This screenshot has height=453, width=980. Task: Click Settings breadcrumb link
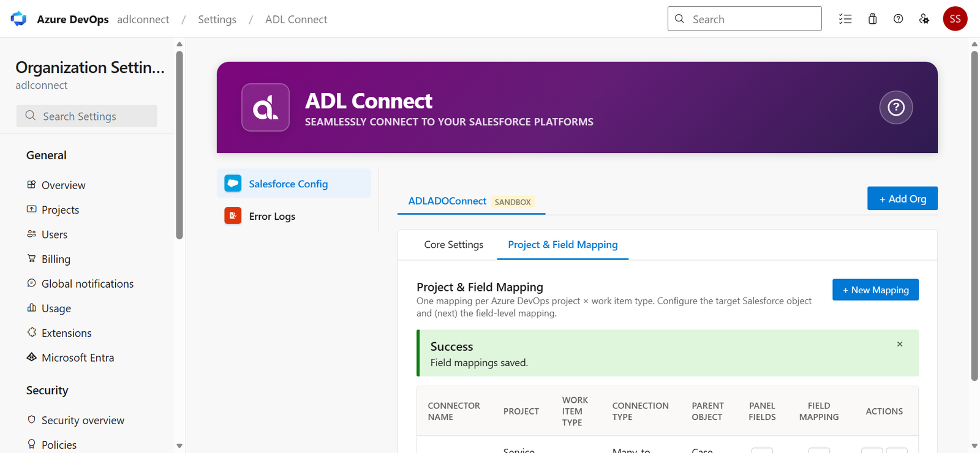click(x=217, y=19)
